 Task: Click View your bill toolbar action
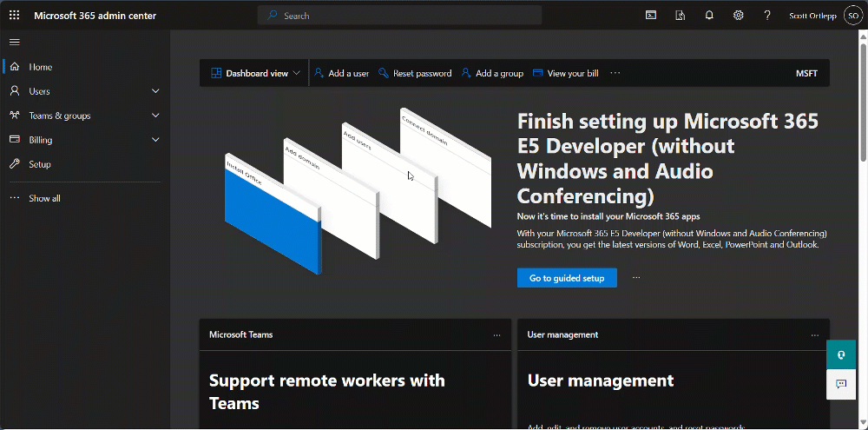(x=566, y=73)
